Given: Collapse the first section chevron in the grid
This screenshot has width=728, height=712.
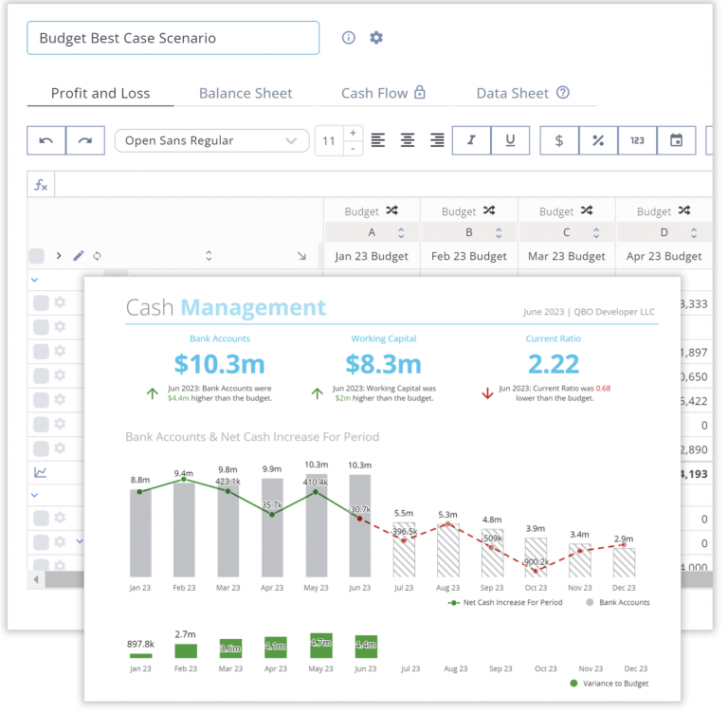Looking at the screenshot, I should 36,280.
